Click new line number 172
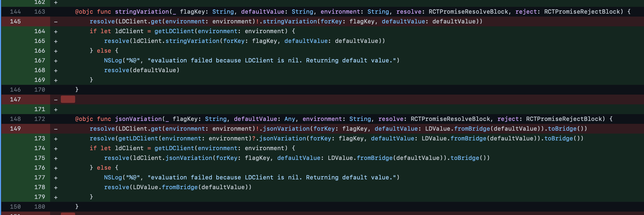The height and width of the screenshot is (215, 644). pyautogui.click(x=39, y=119)
